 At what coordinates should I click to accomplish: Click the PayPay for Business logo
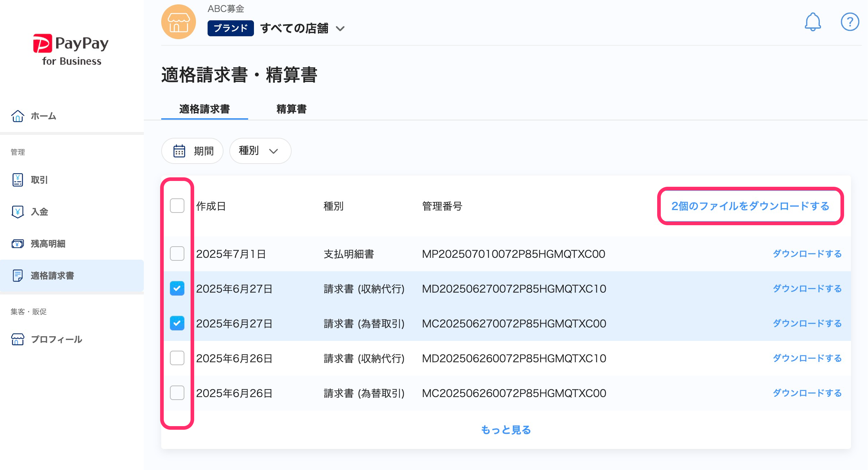click(x=71, y=50)
